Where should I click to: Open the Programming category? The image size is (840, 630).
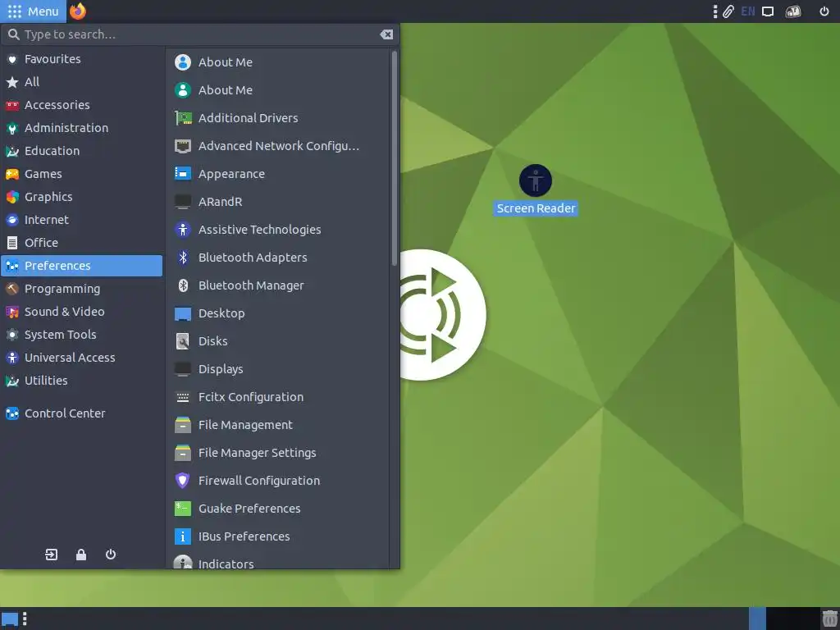pos(82,289)
